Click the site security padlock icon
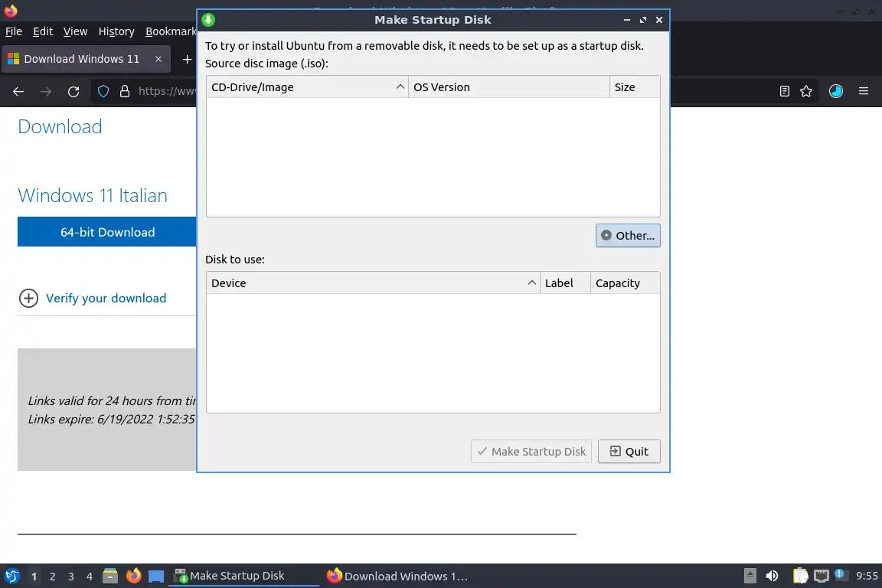Viewport: 882px width, 588px height. click(124, 91)
